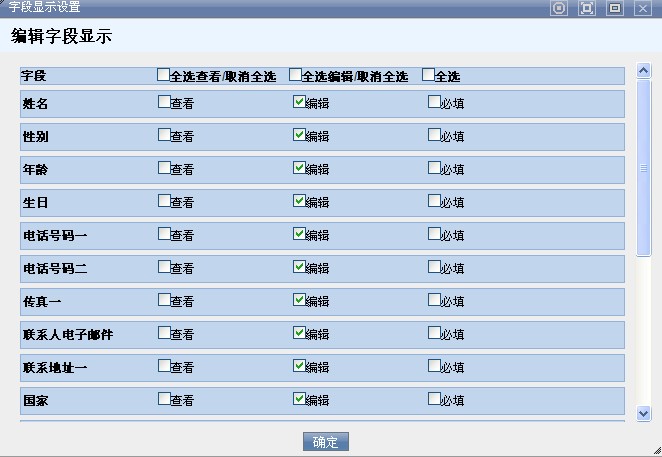Click the scroll up arrow of field list
The height and width of the screenshot is (457, 662).
[644, 73]
